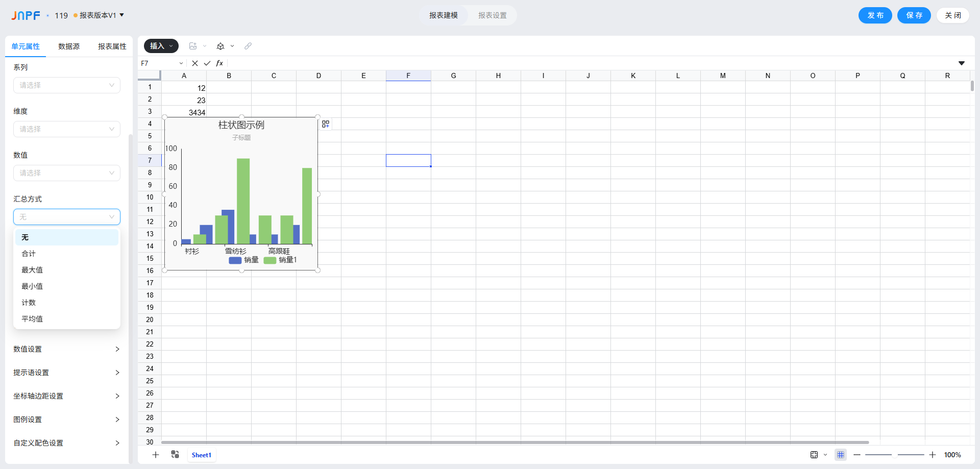Click the chart quick-settings icon beside the chart
980x469 pixels.
tap(326, 124)
